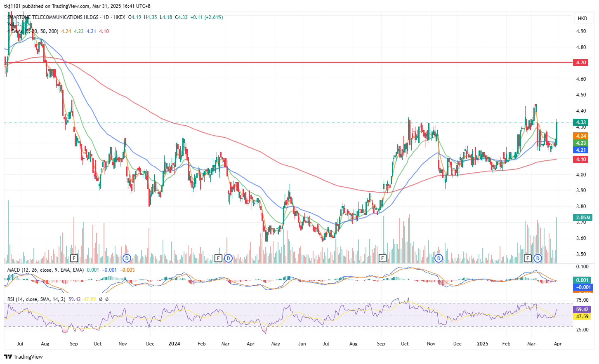Click the MACD (12, 26, close) legend

coord(45,270)
